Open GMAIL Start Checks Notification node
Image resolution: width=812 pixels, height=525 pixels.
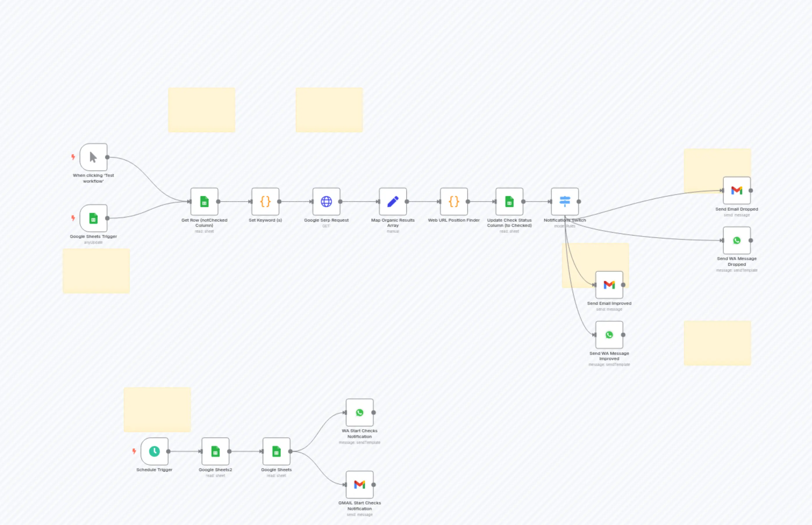(x=359, y=485)
